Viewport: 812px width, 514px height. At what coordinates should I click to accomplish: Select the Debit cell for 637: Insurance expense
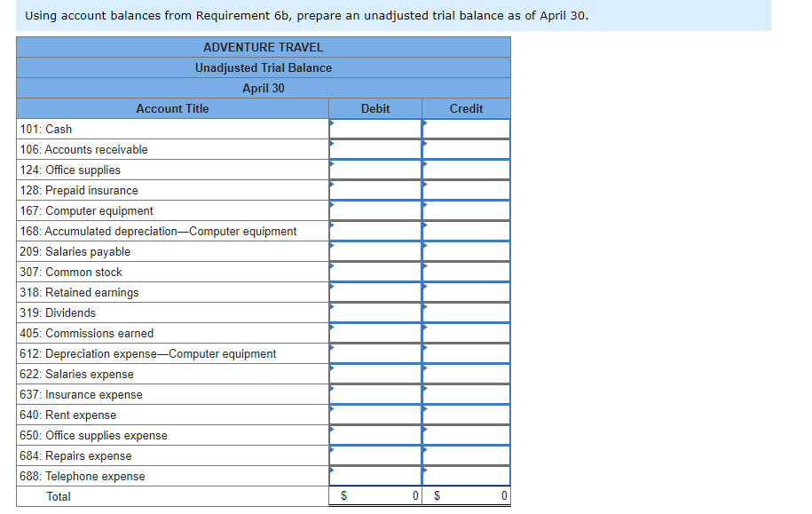[374, 394]
